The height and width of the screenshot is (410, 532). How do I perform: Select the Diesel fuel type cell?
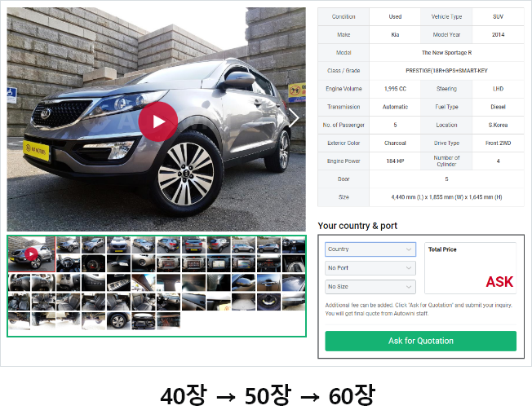click(498, 107)
